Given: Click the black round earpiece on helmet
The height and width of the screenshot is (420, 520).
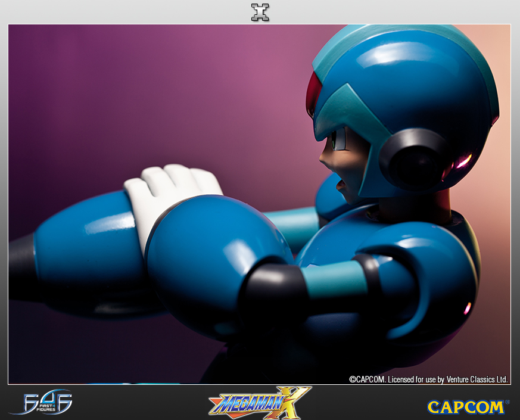Looking at the screenshot, I should pos(415,158).
